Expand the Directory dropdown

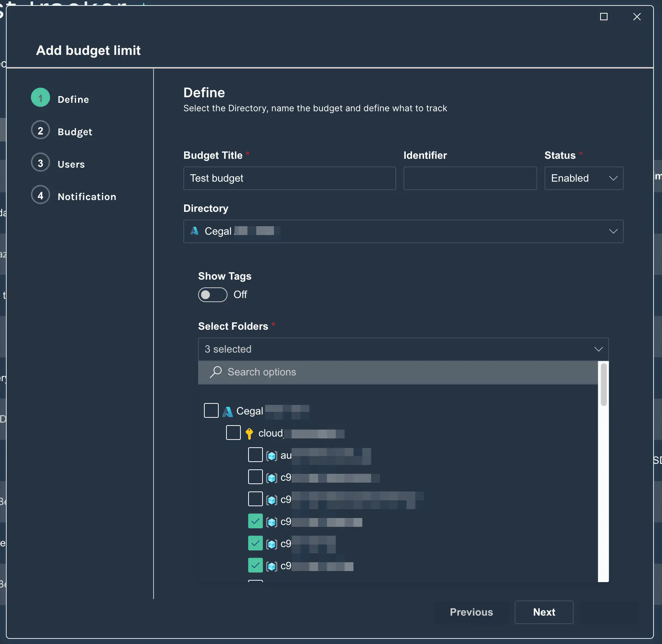pos(403,231)
